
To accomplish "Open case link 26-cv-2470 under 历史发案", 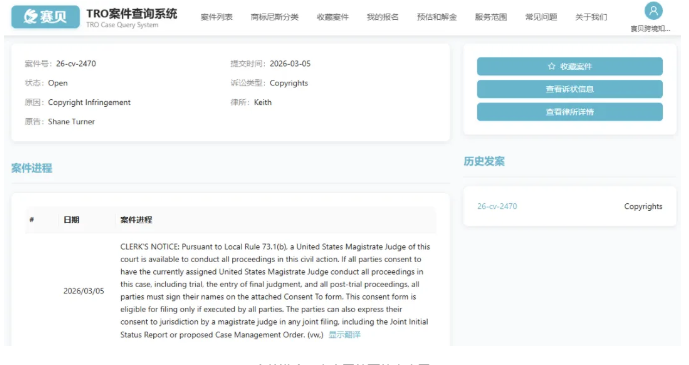I will click(497, 206).
